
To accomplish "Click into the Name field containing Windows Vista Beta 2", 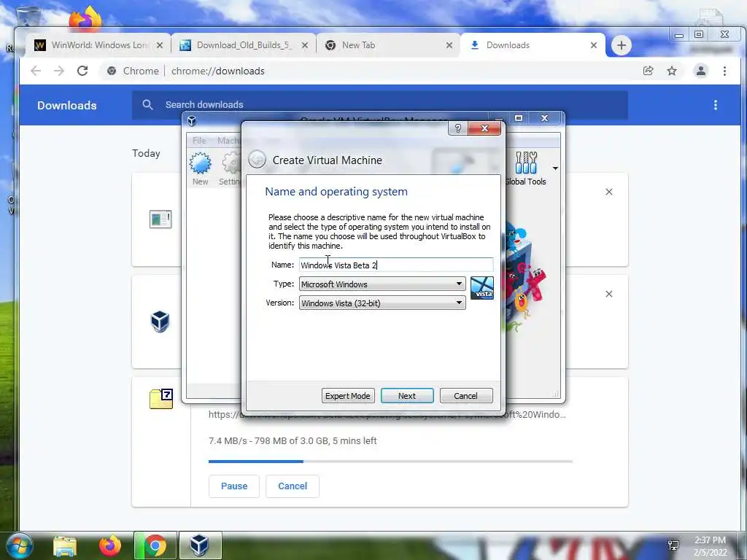I will [x=396, y=265].
